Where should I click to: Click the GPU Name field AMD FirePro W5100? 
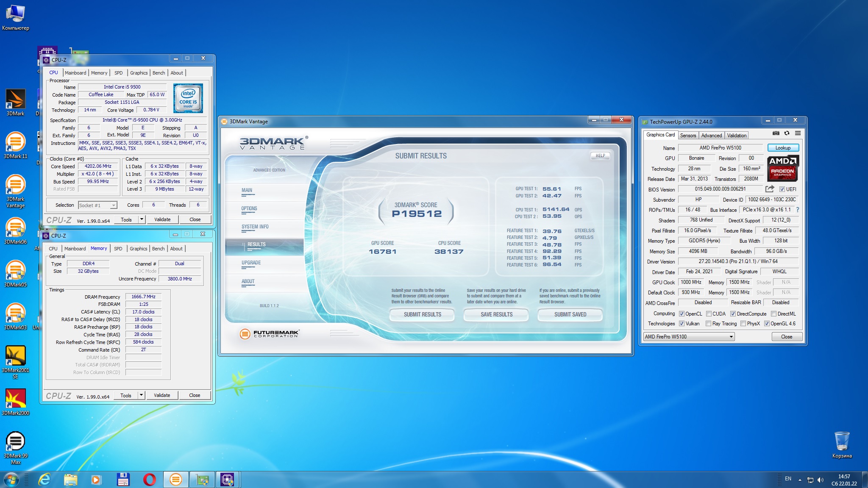(720, 148)
